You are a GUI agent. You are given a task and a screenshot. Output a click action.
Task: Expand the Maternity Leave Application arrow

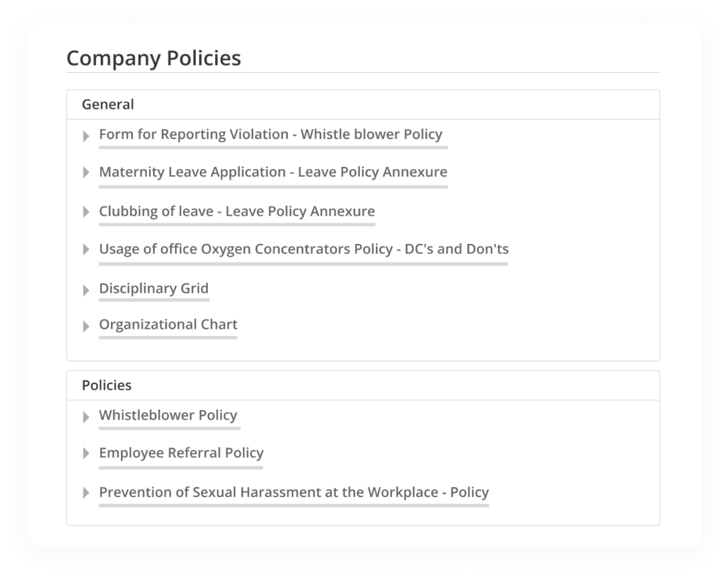point(86,172)
